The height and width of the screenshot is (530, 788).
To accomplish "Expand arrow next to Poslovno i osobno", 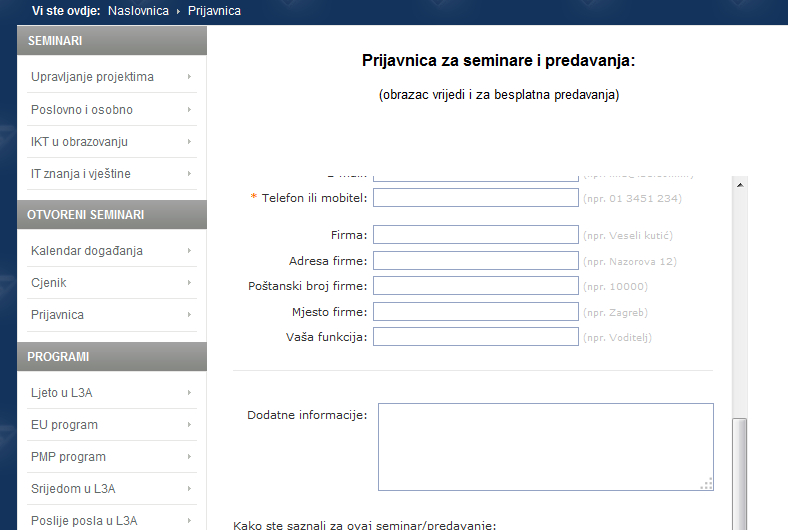I will (189, 109).
